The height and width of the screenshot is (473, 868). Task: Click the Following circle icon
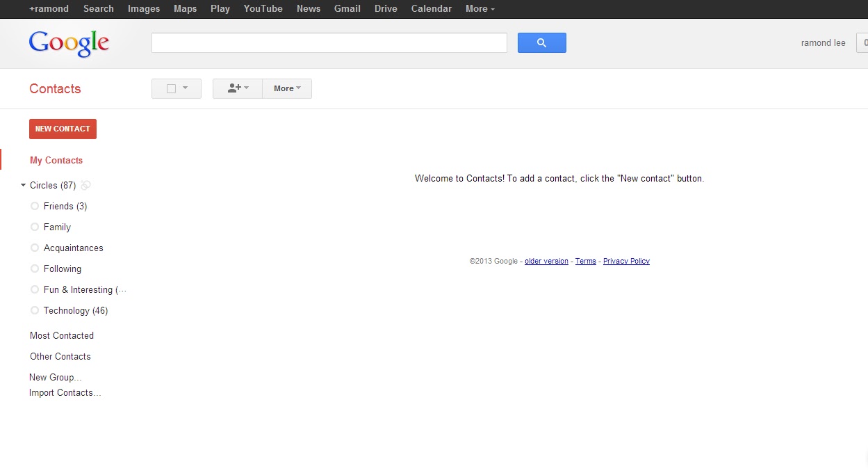click(x=35, y=268)
